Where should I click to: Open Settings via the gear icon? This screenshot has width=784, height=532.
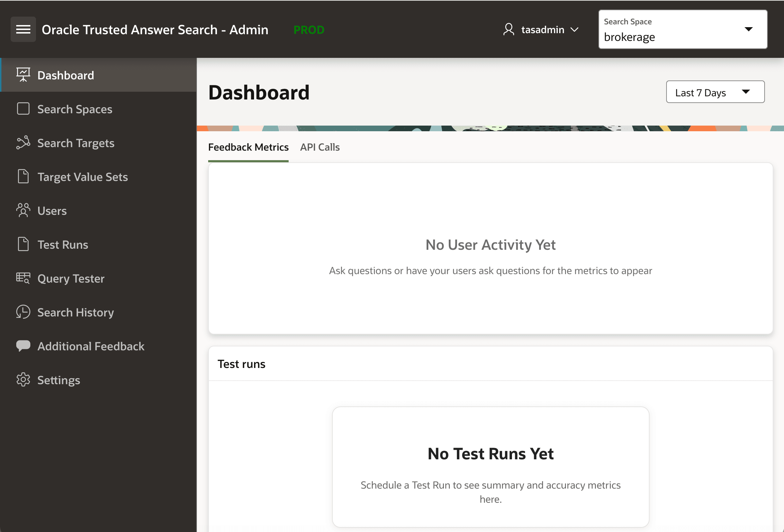tap(23, 380)
